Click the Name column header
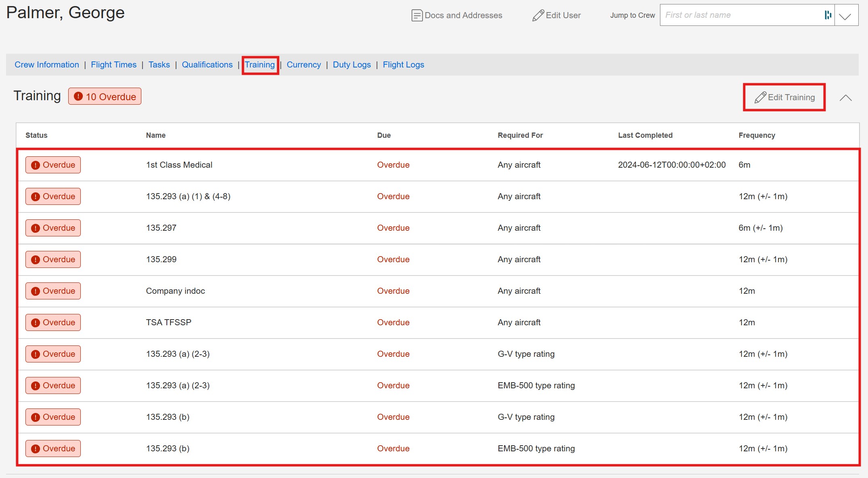Image resolution: width=868 pixels, height=478 pixels. click(x=156, y=135)
